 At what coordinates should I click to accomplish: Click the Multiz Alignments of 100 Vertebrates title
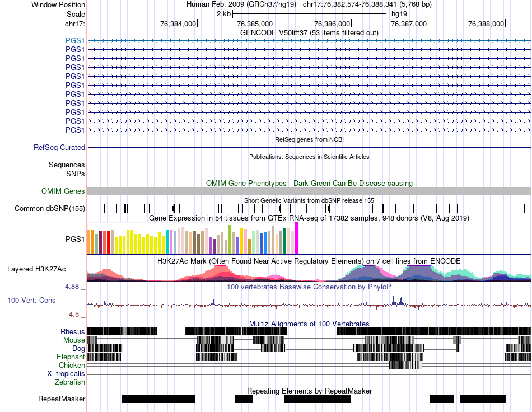(309, 324)
